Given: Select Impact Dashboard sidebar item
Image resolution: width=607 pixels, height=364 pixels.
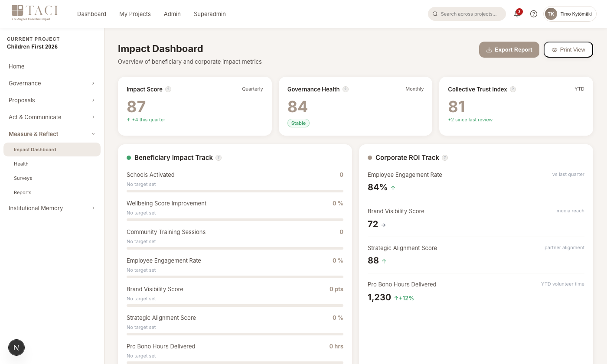Looking at the screenshot, I should tap(52, 149).
